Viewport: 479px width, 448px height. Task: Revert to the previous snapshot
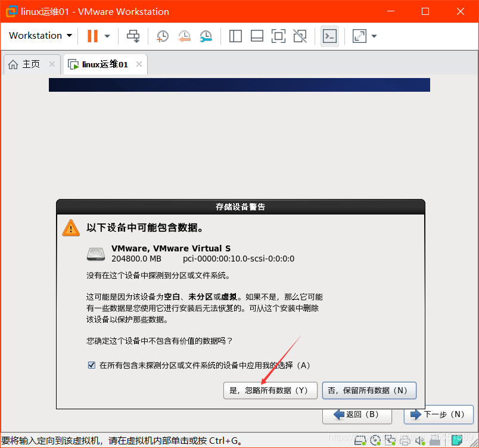click(x=185, y=36)
